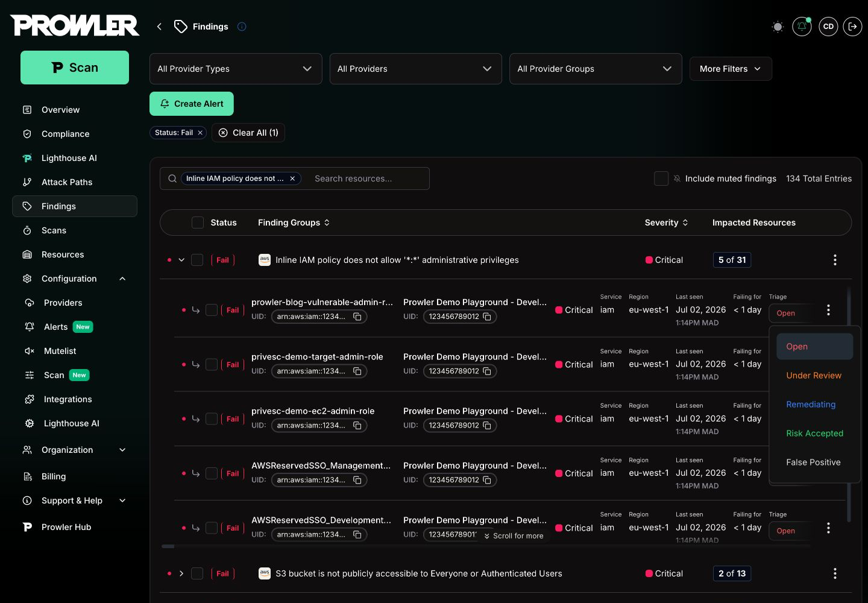Copy UID of privesc-demo-target-admin-role resource
The image size is (868, 603).
pyautogui.click(x=357, y=371)
